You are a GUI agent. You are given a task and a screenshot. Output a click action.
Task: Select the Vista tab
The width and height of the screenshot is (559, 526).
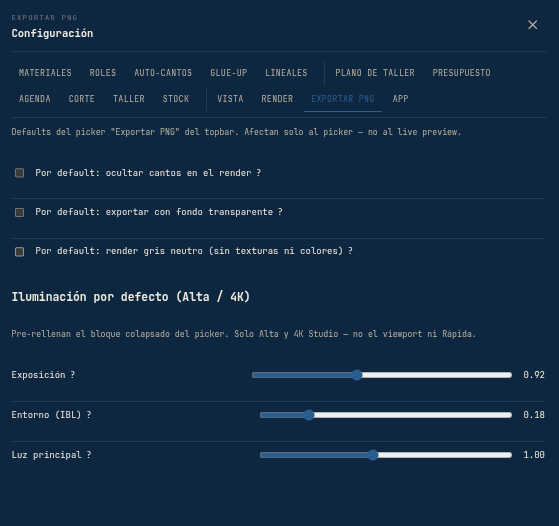click(230, 99)
